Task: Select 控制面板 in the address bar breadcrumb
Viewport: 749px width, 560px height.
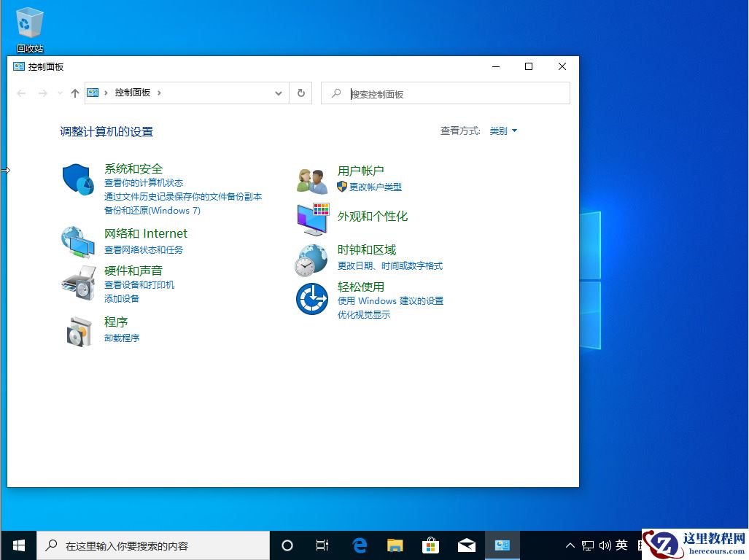Action: pyautogui.click(x=135, y=93)
